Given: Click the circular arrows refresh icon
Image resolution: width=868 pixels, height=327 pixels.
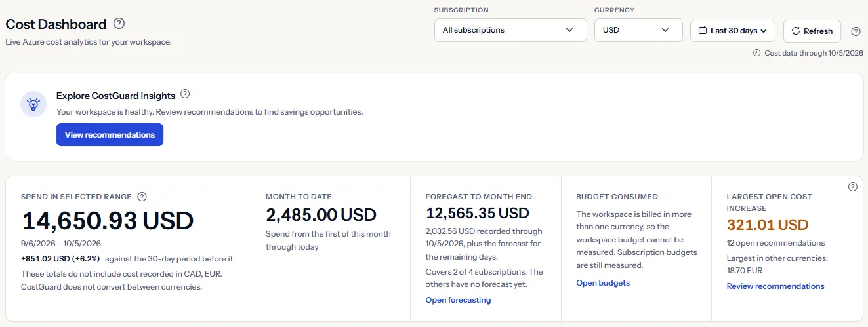Looking at the screenshot, I should click(796, 31).
